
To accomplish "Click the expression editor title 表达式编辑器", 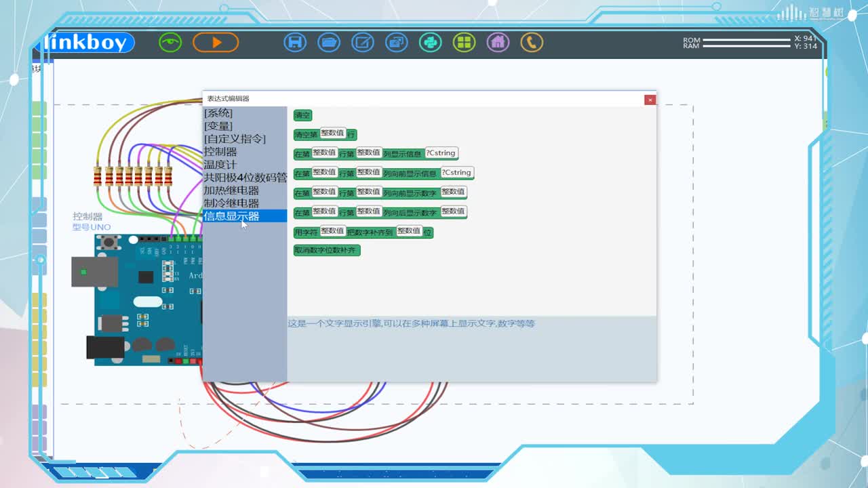I will 229,99.
